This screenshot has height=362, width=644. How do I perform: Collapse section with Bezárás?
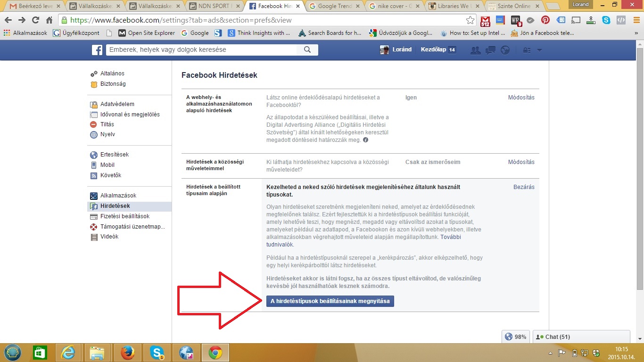click(x=524, y=187)
